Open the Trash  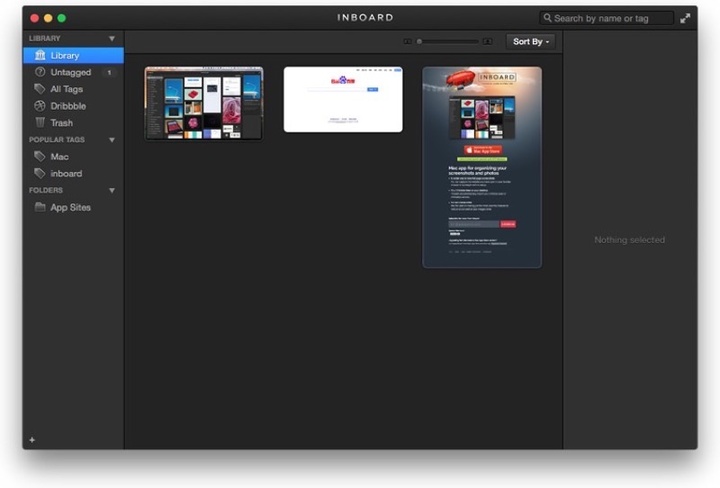point(61,123)
